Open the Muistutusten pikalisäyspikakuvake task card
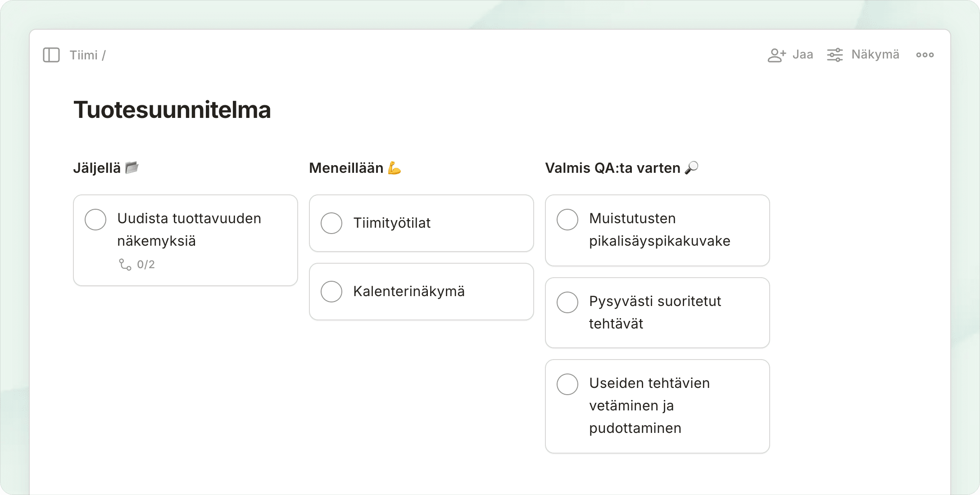The width and height of the screenshot is (980, 495). [x=659, y=230]
